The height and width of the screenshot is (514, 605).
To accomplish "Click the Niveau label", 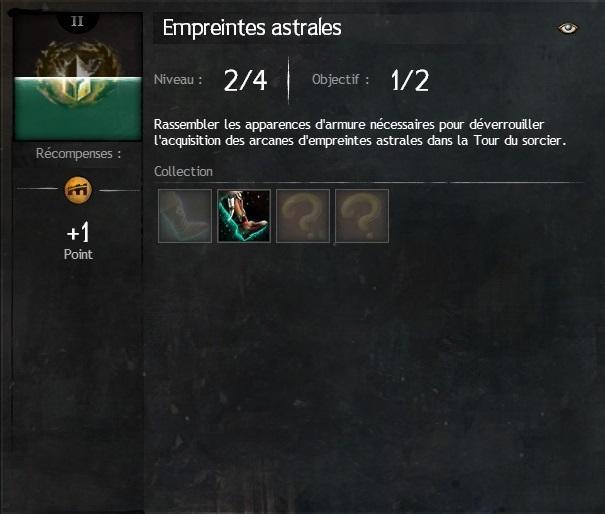I will coord(178,79).
